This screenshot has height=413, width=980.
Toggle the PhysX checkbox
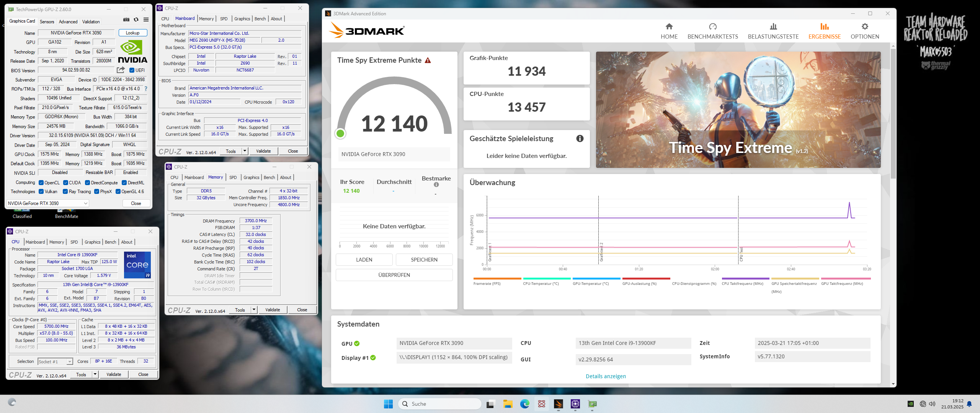tap(96, 192)
